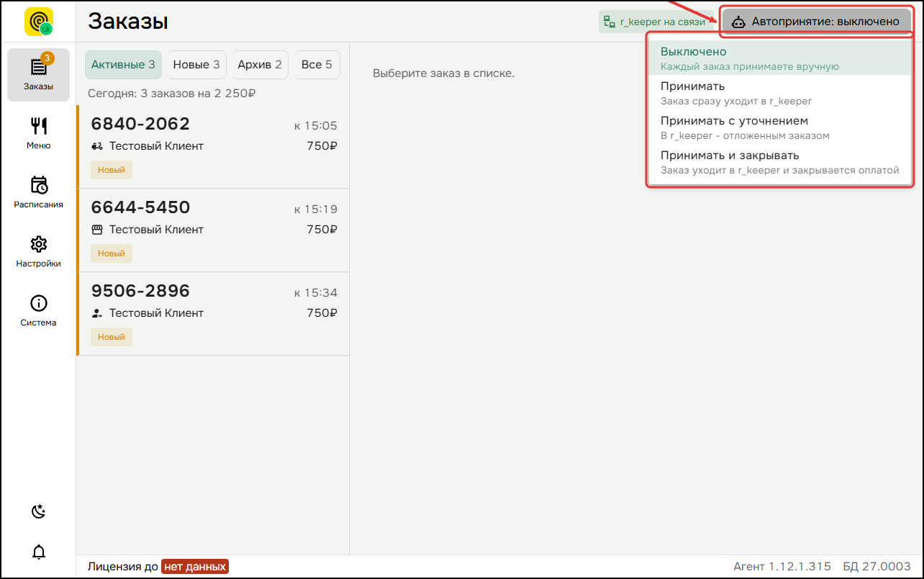This screenshot has height=579, width=924.
Task: Show the Все 5 orders tab
Action: [317, 65]
